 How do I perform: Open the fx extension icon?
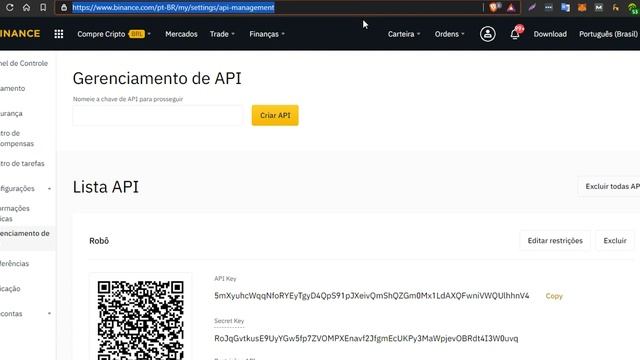click(x=616, y=7)
